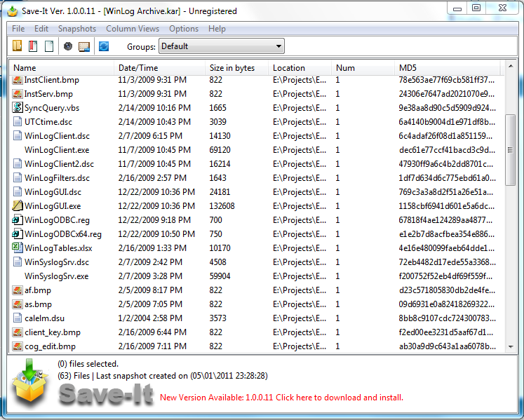Click the SyncQuery.vbs script file icon

coord(18,108)
